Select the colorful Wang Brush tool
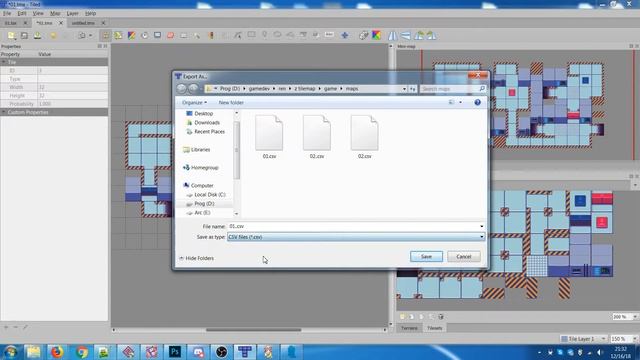Image resolution: width=640 pixels, height=360 pixels. [131, 36]
